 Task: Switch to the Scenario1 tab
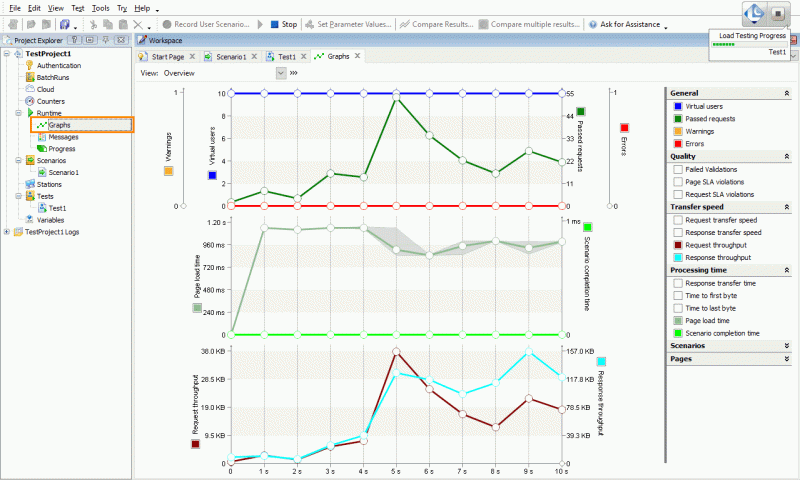point(230,57)
